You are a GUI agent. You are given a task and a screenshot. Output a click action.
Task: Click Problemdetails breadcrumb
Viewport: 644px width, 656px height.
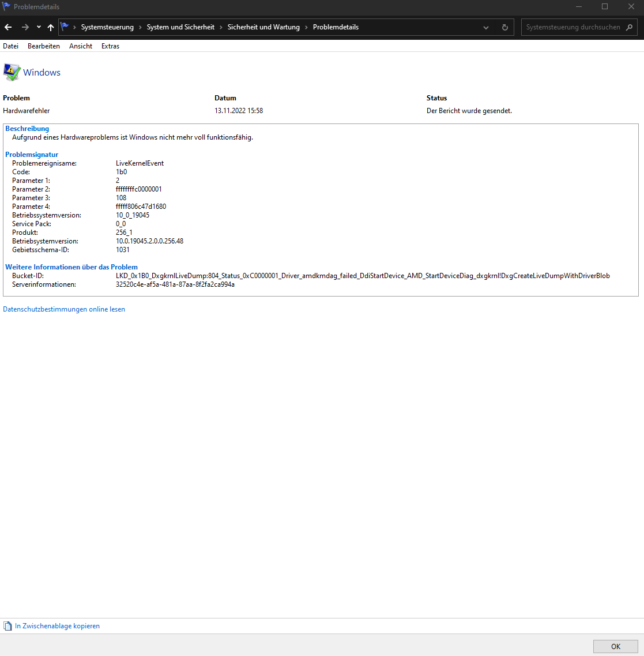pos(336,27)
